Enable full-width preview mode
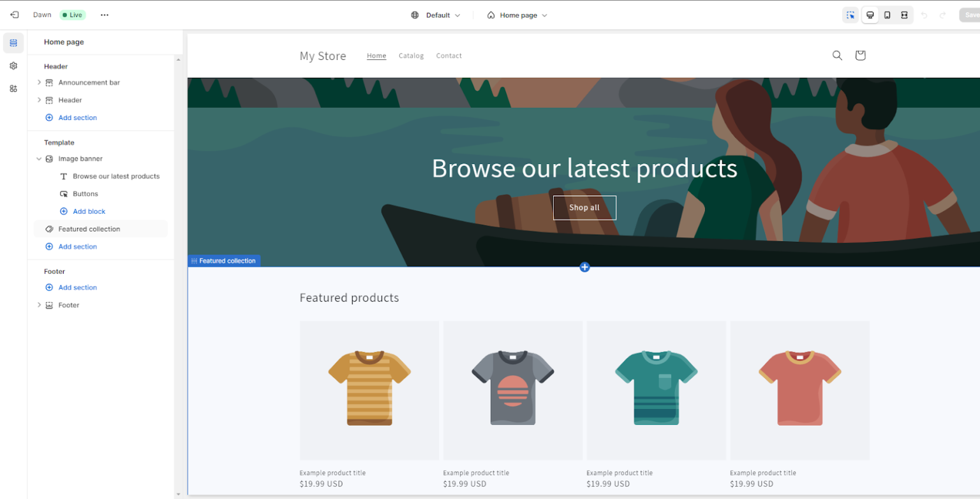 tap(903, 15)
